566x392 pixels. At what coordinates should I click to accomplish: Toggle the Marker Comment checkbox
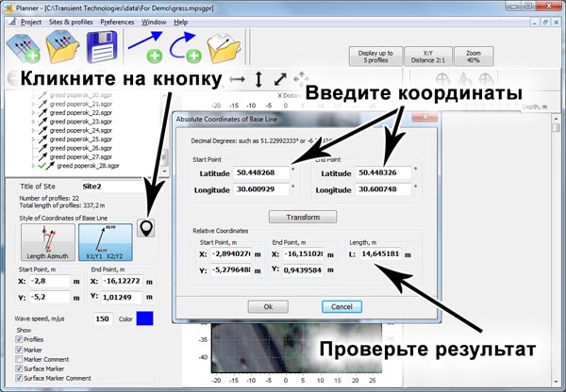21,359
